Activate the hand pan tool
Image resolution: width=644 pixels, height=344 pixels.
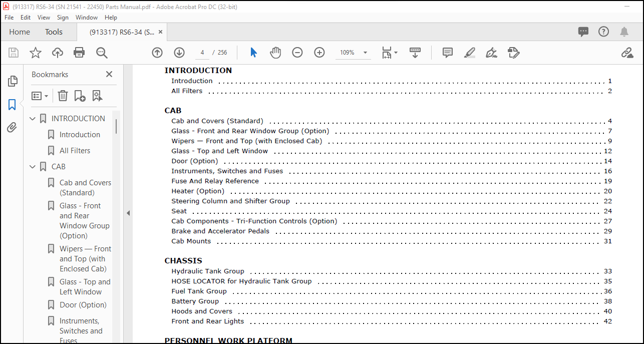[x=275, y=53]
